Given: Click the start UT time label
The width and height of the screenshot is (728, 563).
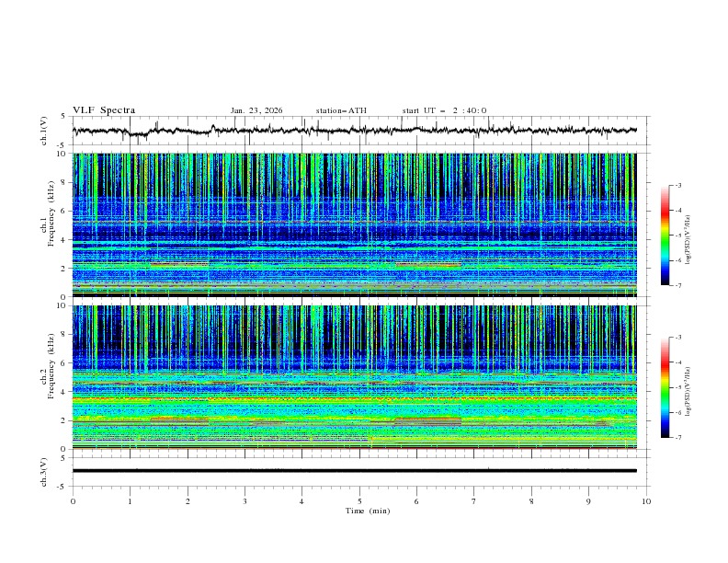Looking at the screenshot, I should (x=444, y=110).
